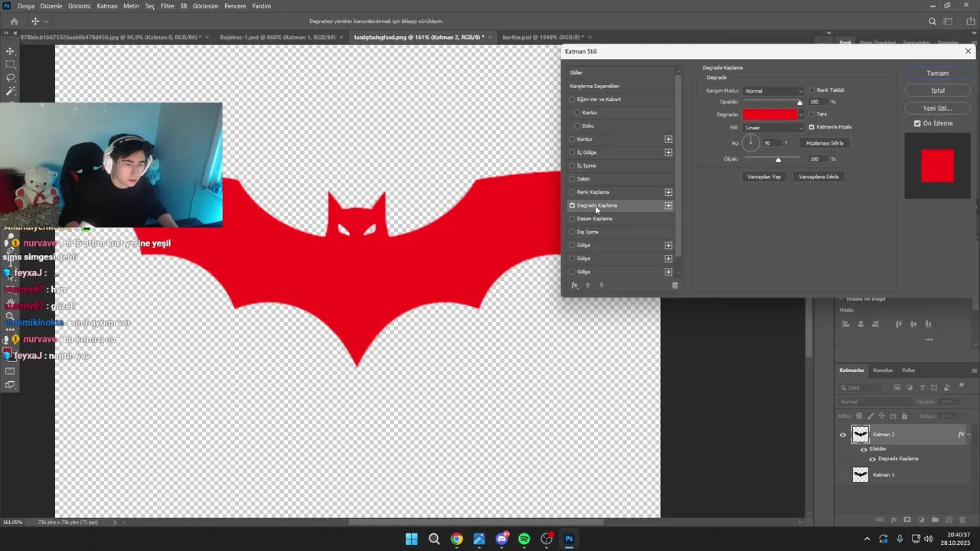Switch to Başlıksız-1.psd document tab
980x551 pixels.
click(x=276, y=37)
